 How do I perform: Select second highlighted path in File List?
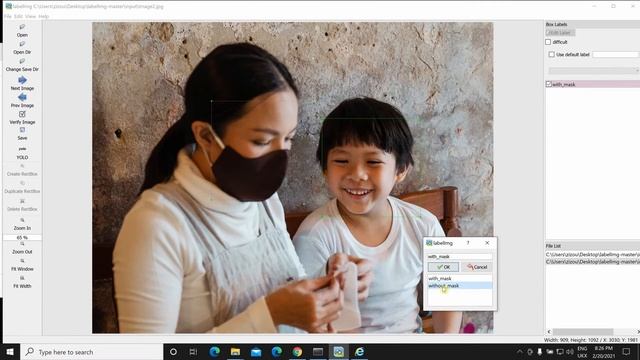(x=593, y=262)
